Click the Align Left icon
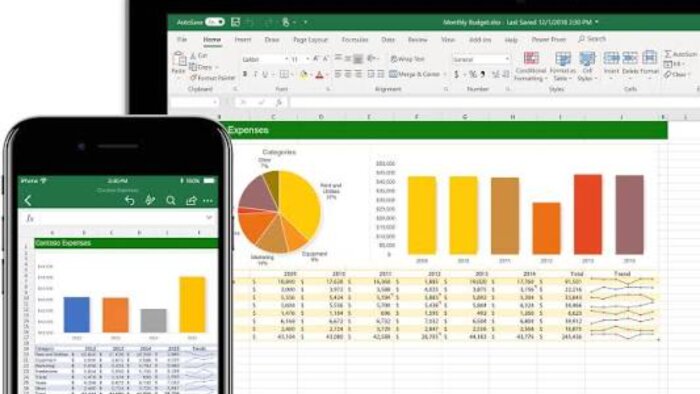The image size is (700, 394). (338, 74)
